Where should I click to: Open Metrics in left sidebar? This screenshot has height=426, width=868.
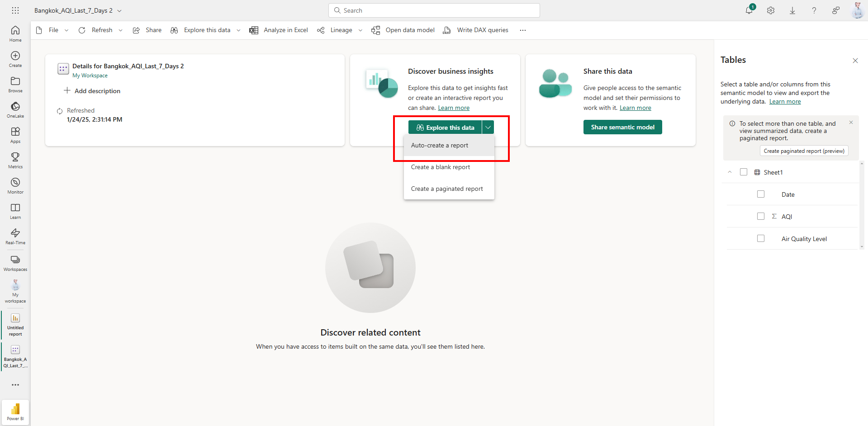15,160
